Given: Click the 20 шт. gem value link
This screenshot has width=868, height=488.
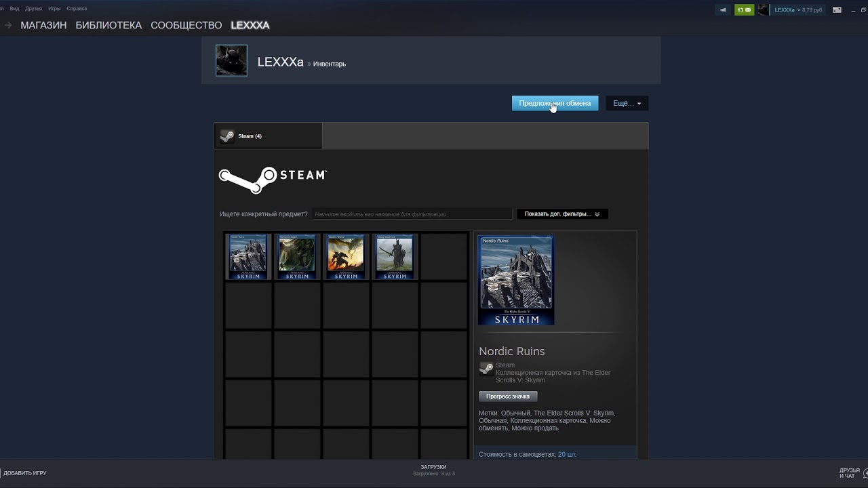Looking at the screenshot, I should tap(567, 454).
